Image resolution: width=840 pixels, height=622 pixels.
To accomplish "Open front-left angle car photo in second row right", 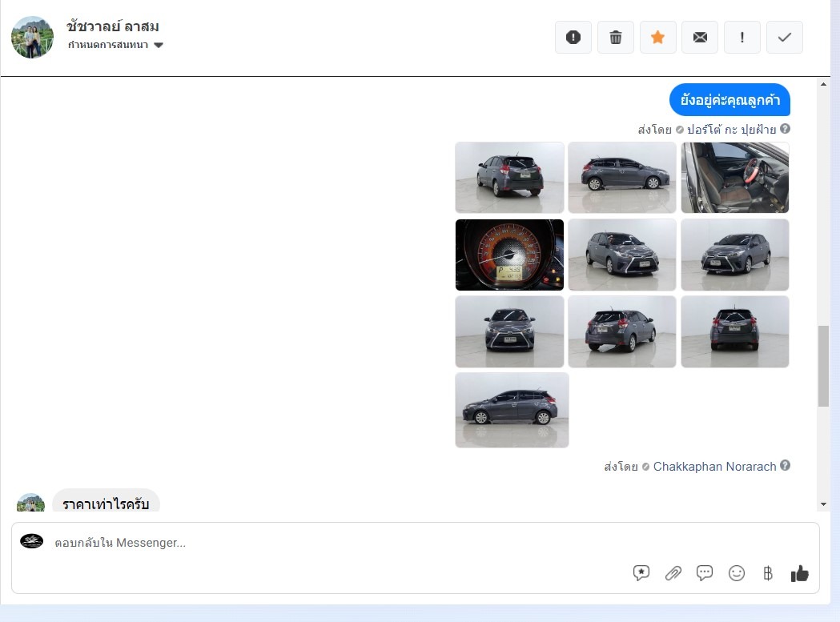I will [x=735, y=255].
